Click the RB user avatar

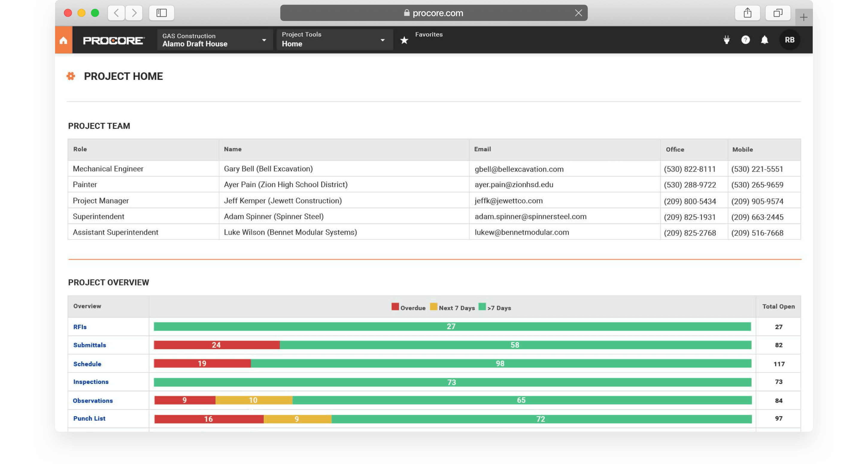(790, 40)
